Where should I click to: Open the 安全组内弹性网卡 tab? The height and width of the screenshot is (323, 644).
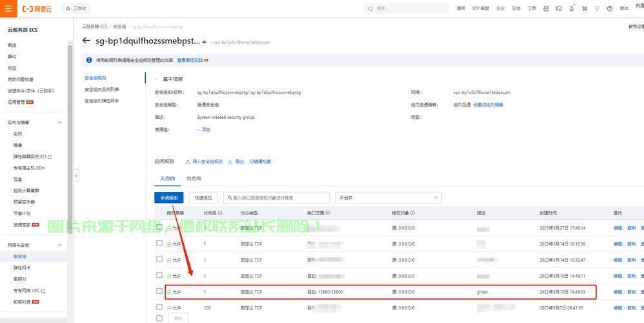[x=102, y=101]
